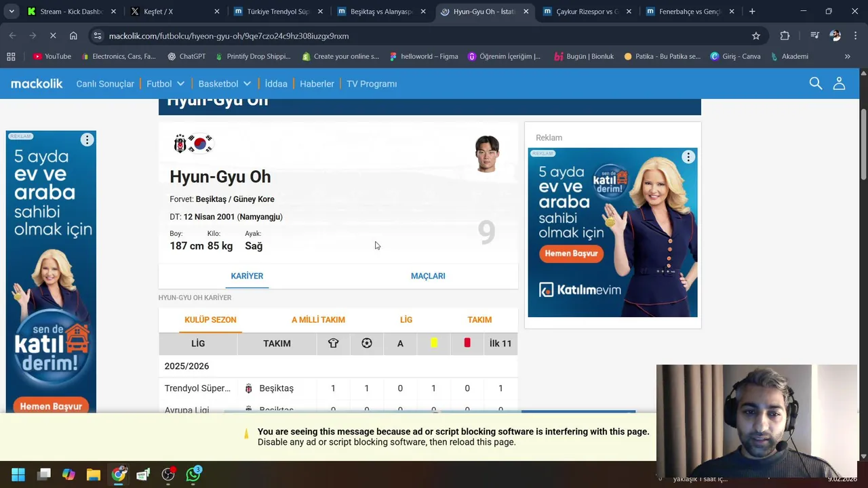Sort by matches played jersey icon column
Screen dimensions: 868x488
coord(333,344)
